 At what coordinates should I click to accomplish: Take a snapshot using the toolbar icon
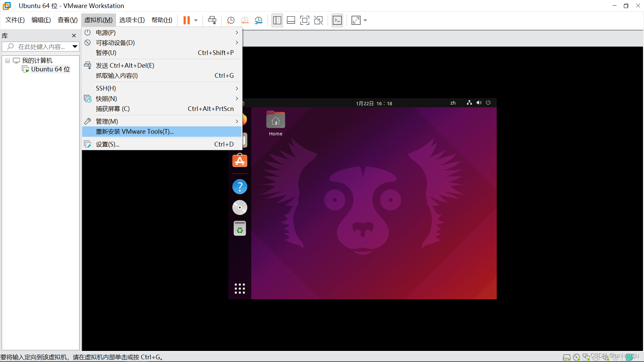[231, 20]
